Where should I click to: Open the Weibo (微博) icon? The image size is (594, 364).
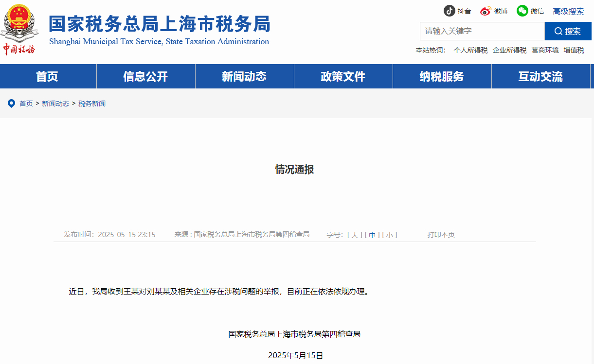coord(486,11)
